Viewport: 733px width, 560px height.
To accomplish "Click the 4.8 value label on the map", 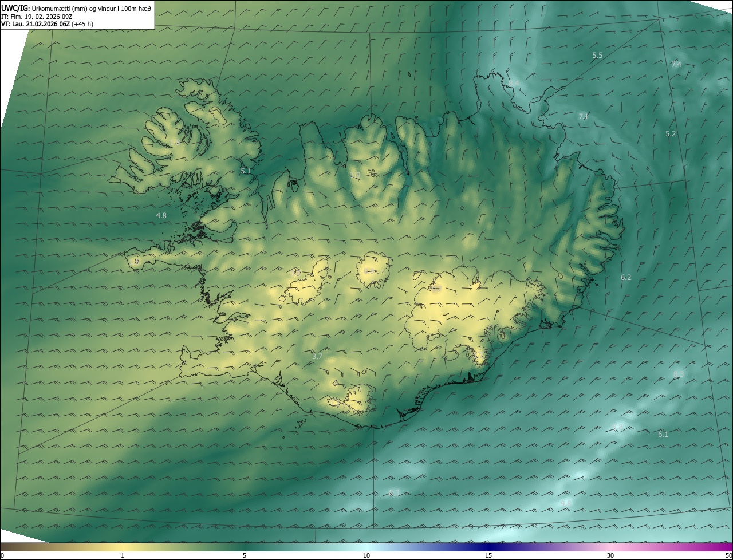I will (x=161, y=215).
